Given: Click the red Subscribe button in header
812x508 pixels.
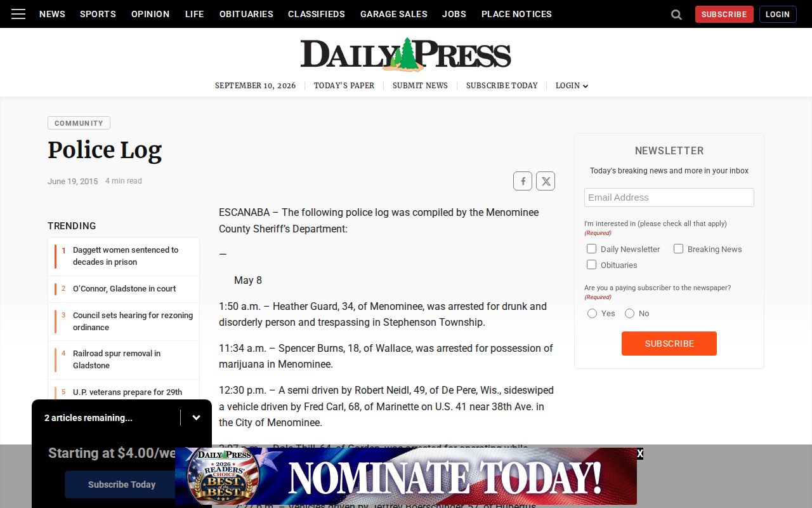Looking at the screenshot, I should pos(724,14).
